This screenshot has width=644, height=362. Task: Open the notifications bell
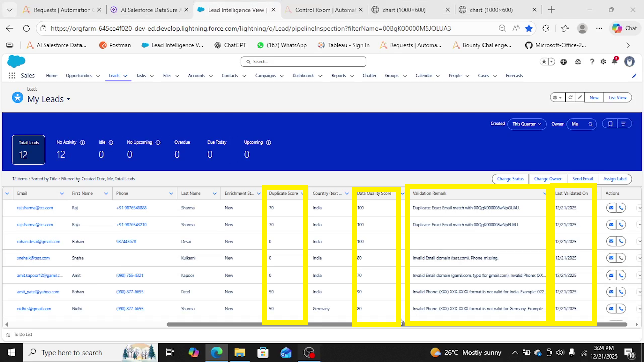(614, 62)
